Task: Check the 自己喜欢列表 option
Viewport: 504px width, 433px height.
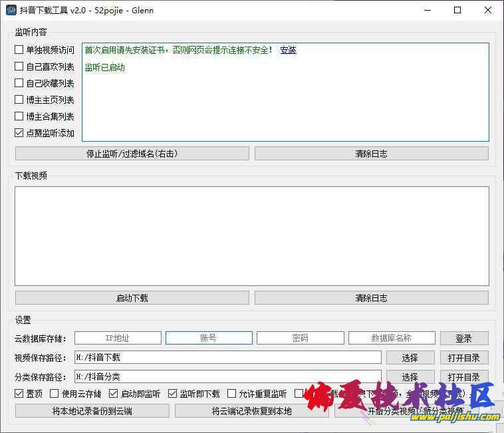Action: pyautogui.click(x=19, y=67)
